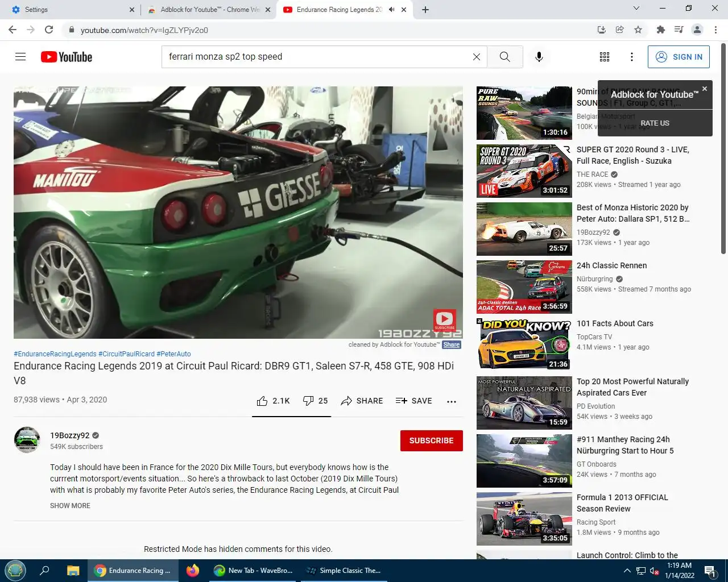
Task: Clear the search box text
Action: [477, 57]
